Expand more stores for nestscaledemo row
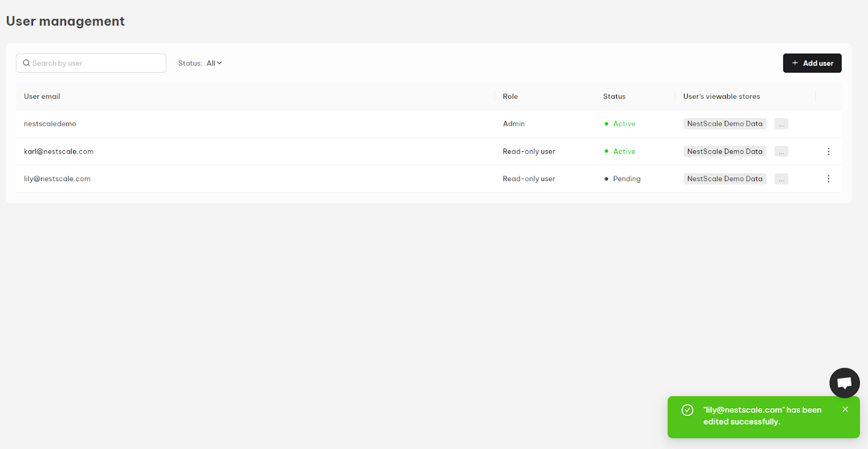Viewport: 868px width, 449px height. 781,124
